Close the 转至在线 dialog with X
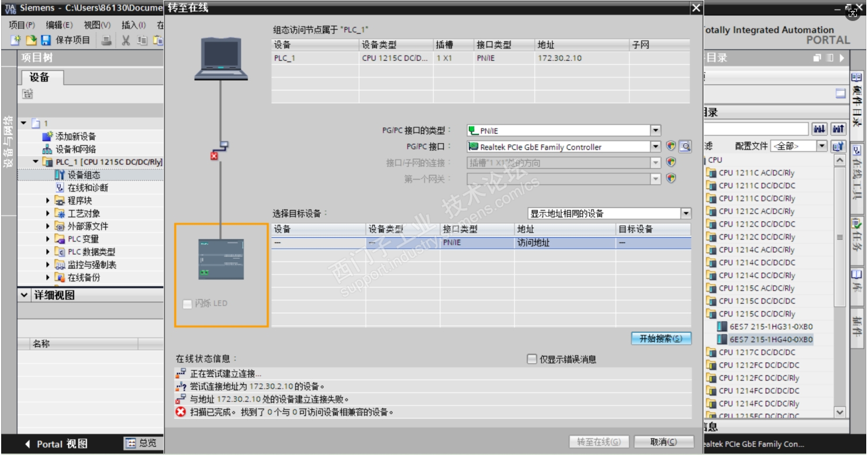 [696, 8]
